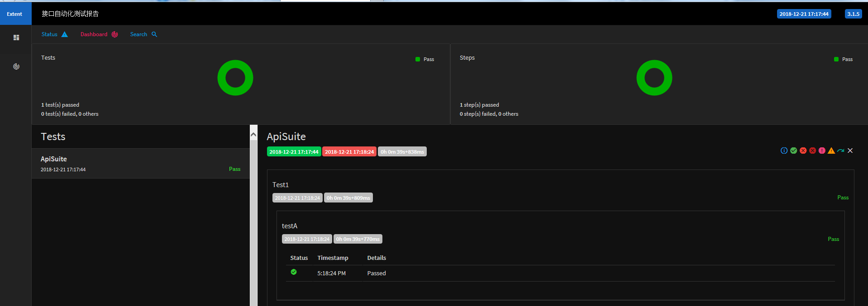Open the test view grid icon in sidebar
Viewport: 868px width, 306px height.
(x=16, y=38)
